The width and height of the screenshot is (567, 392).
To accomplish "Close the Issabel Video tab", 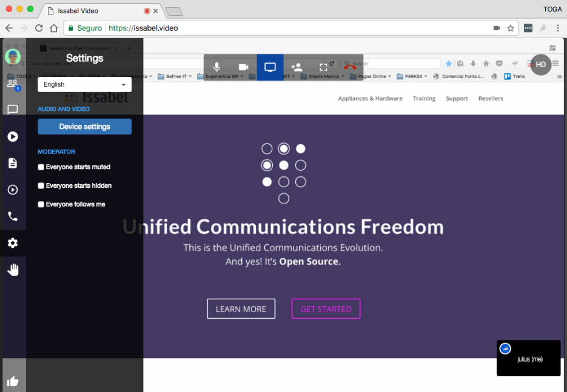I will tap(155, 11).
